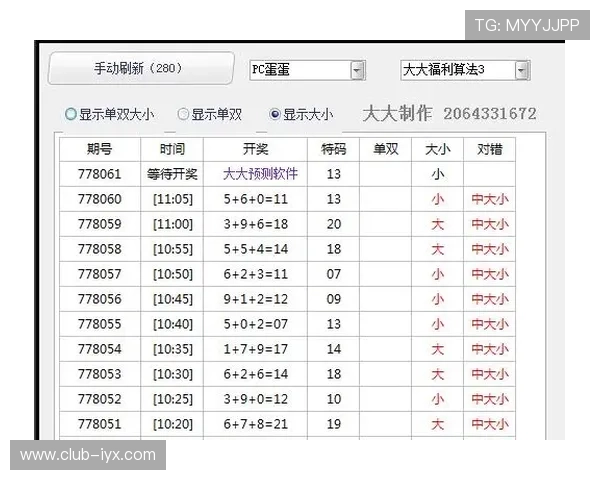Select row with 期号 778060

[287, 199]
